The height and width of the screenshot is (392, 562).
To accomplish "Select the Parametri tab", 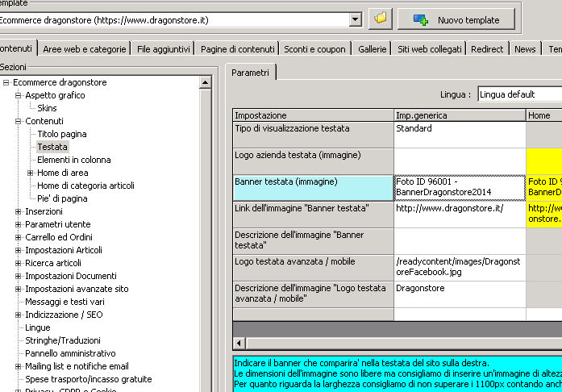I will click(250, 73).
